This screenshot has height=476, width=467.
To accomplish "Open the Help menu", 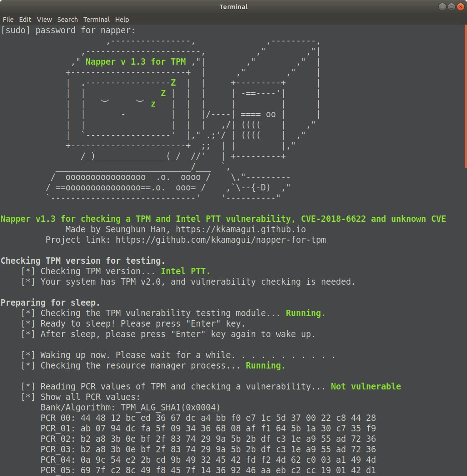I will point(122,20).
